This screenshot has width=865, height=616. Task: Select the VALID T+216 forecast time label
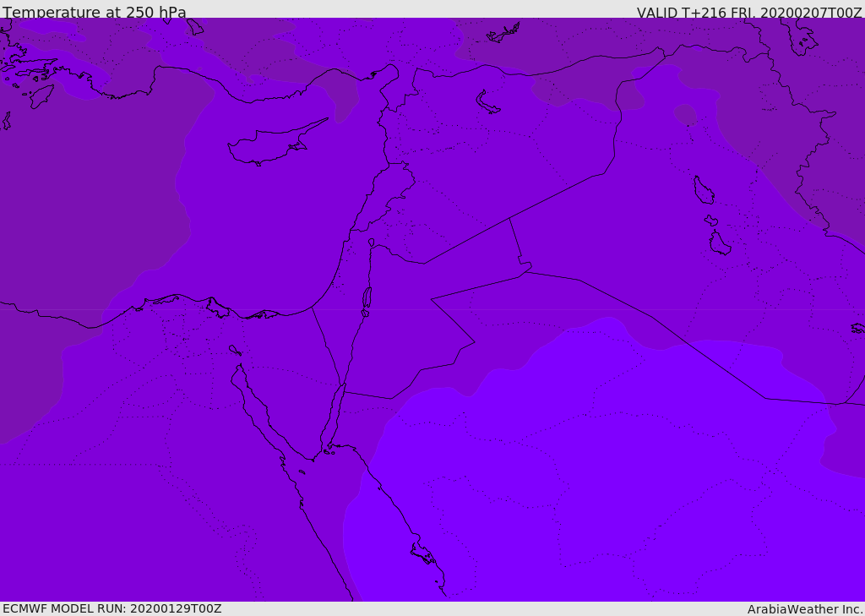(749, 13)
